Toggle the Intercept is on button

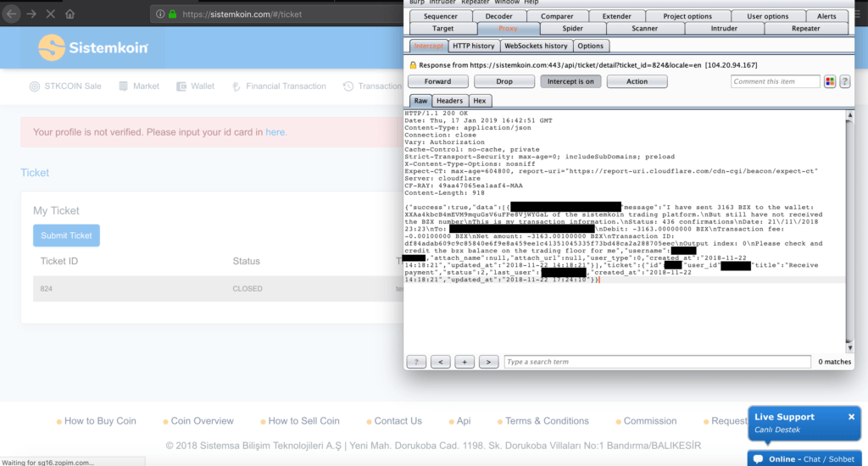568,81
